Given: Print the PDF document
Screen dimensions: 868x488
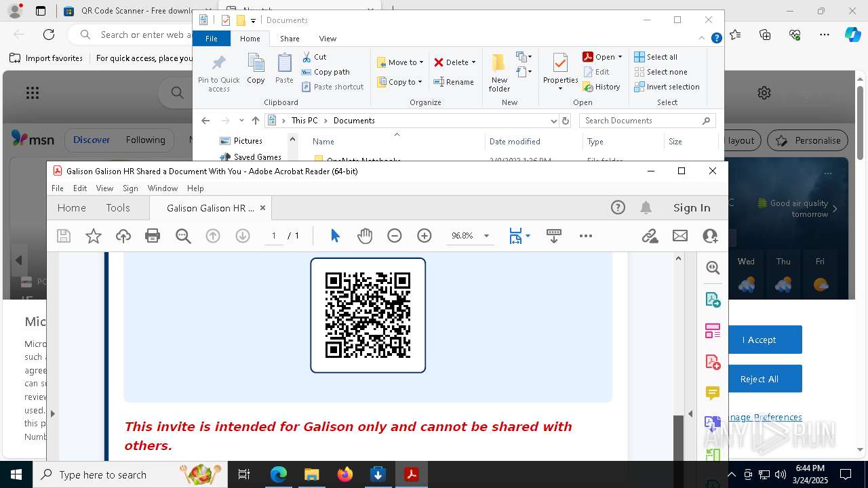Looking at the screenshot, I should [x=153, y=236].
